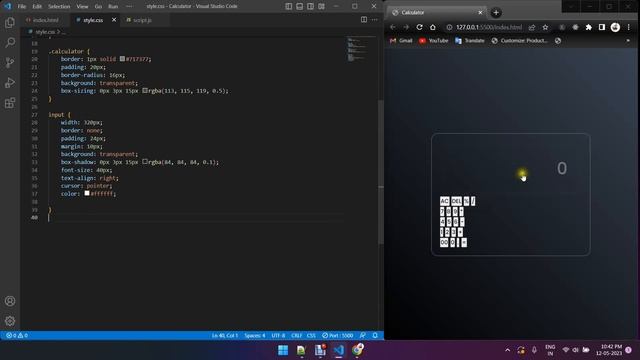Open the #717377 border color swatch
Screen dimensions: 640x360
(122, 59)
